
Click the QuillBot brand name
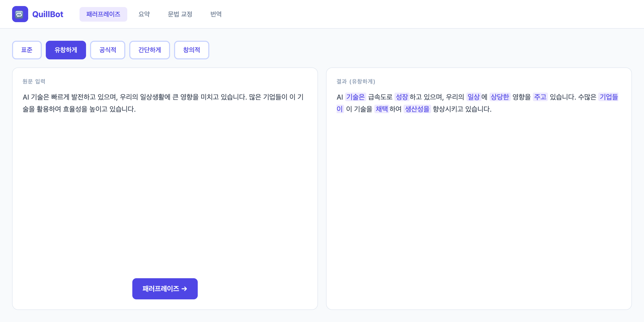[48, 14]
